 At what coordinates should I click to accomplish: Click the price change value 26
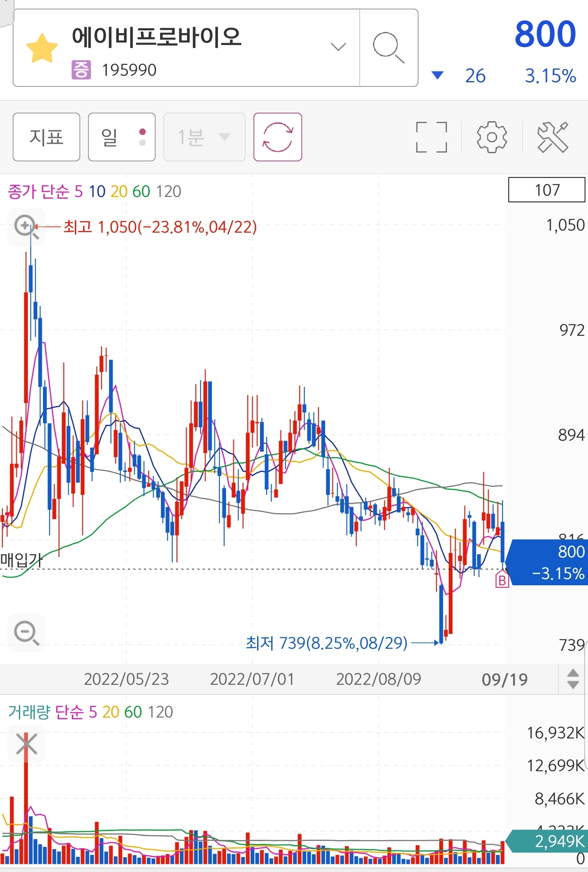point(475,76)
